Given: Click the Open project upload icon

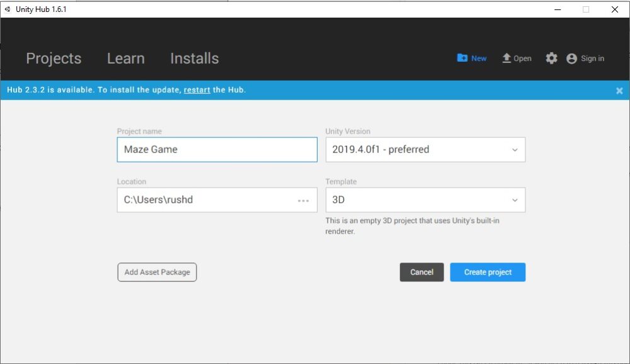Looking at the screenshot, I should tap(507, 58).
